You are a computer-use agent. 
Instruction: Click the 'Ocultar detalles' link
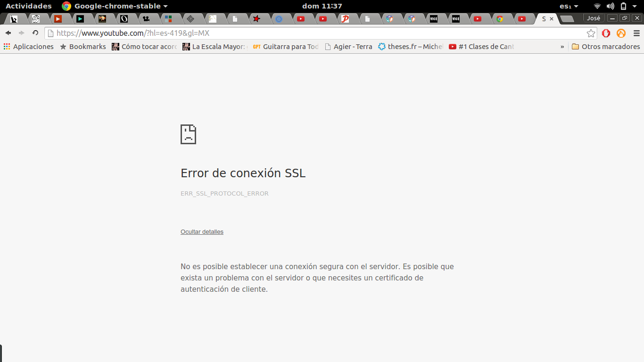point(202,232)
